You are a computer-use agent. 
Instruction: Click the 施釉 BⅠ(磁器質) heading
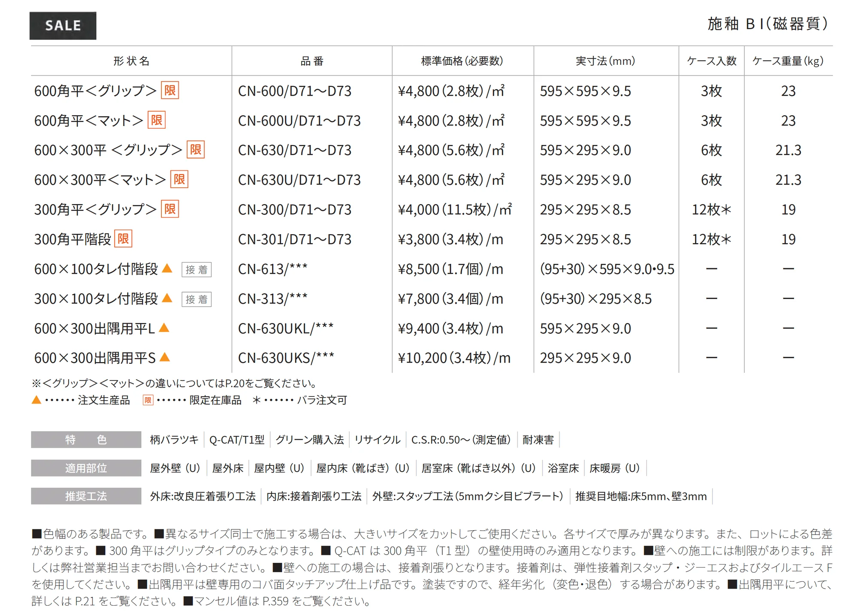(x=768, y=24)
